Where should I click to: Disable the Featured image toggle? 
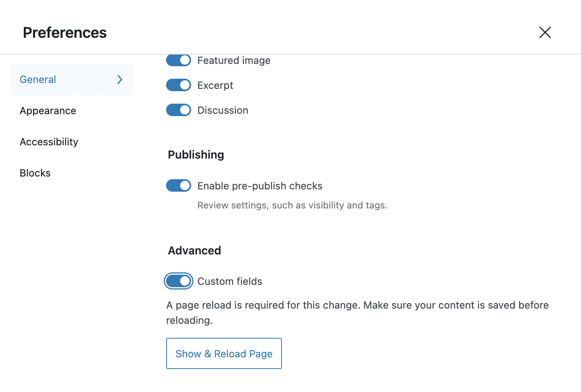coord(178,60)
